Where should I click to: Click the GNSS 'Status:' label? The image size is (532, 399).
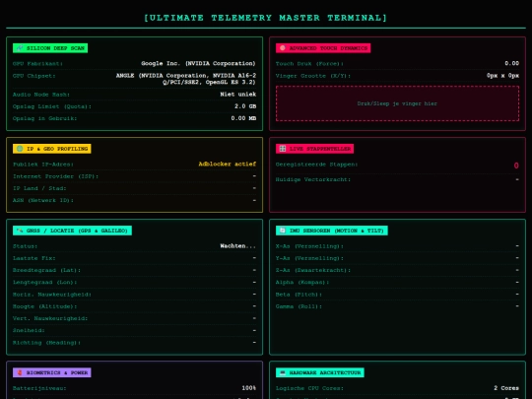[x=25, y=246]
